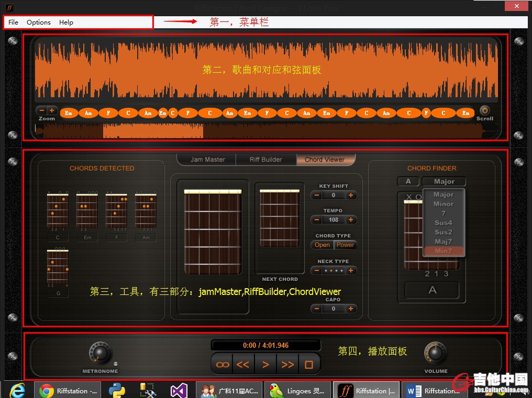Image resolution: width=532 pixels, height=398 pixels.
Task: Click the zoom out minus button
Action: pos(41,110)
